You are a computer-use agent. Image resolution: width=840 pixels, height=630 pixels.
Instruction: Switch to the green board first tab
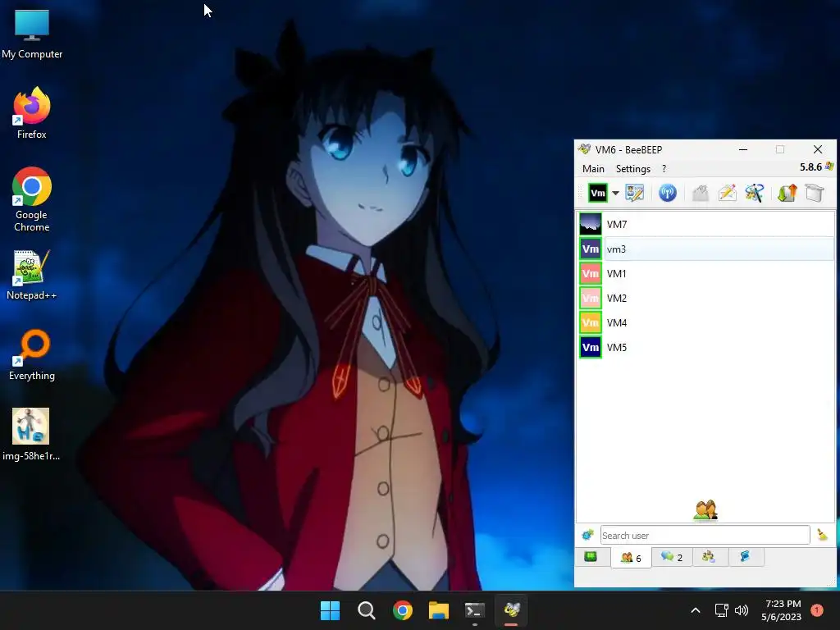tap(591, 557)
